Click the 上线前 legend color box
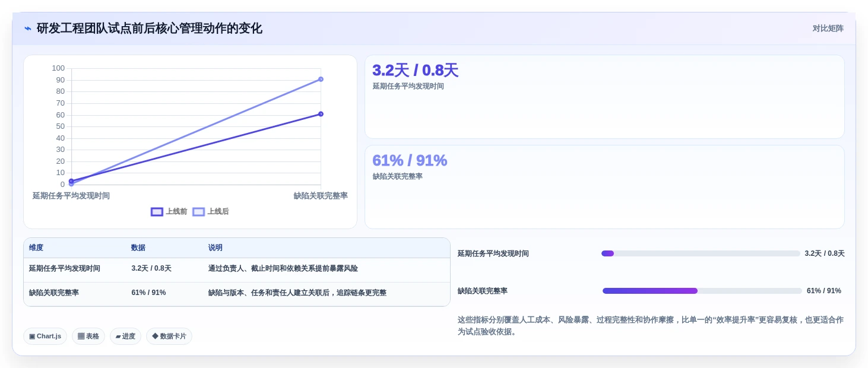The height and width of the screenshot is (368, 868). click(157, 212)
